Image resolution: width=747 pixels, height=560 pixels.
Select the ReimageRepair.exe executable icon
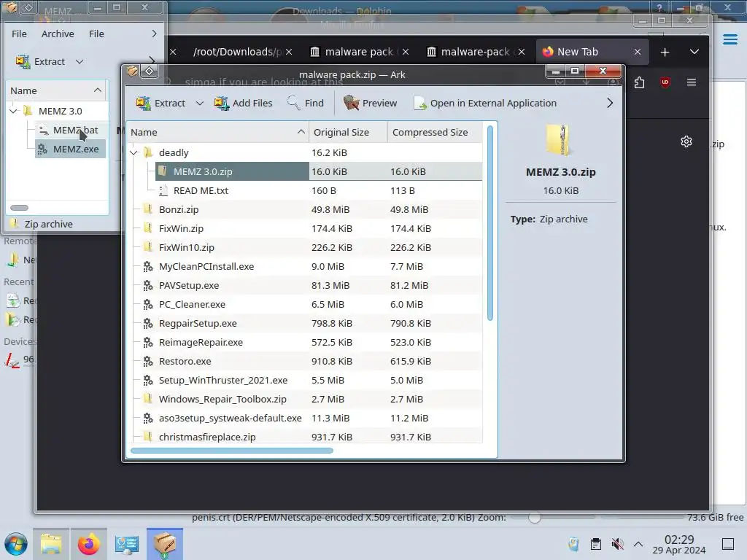tap(148, 342)
